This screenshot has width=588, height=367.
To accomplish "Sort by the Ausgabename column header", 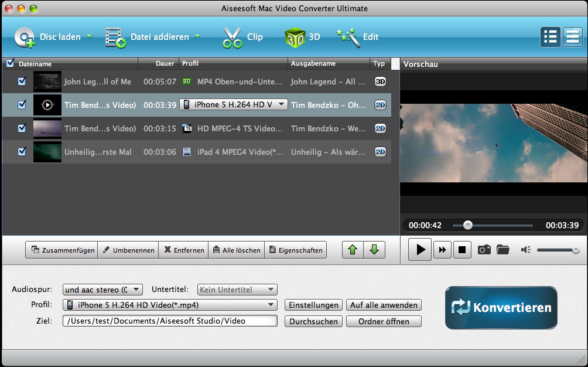I will tap(313, 63).
